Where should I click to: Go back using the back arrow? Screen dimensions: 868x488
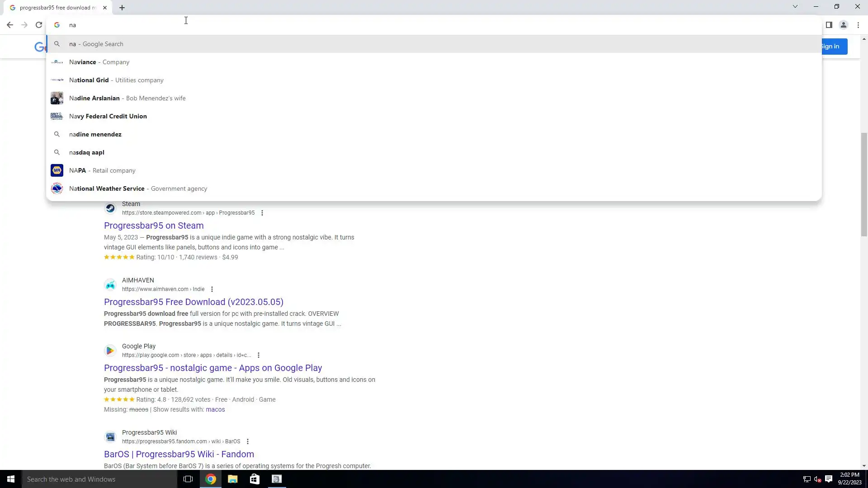(x=10, y=25)
